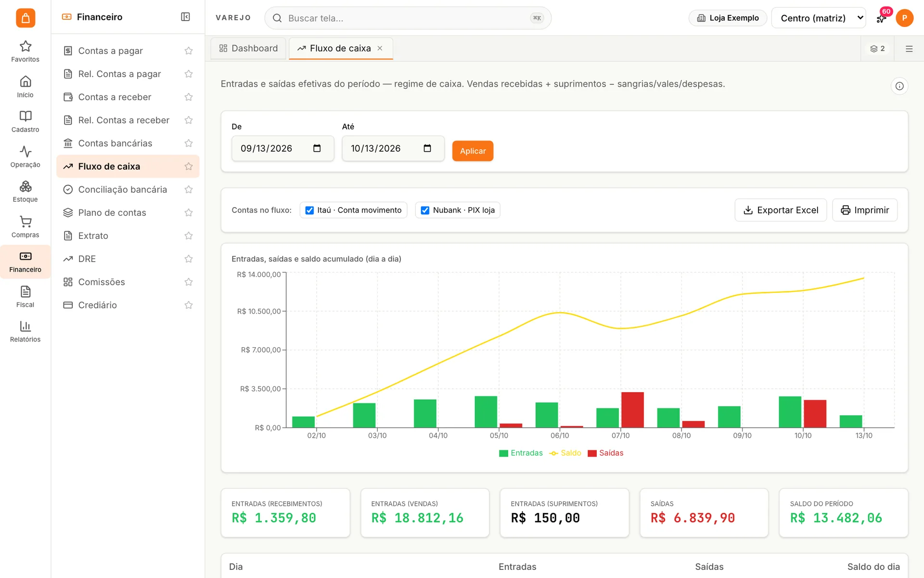Open the hamburger menu on tab bar

pos(909,49)
